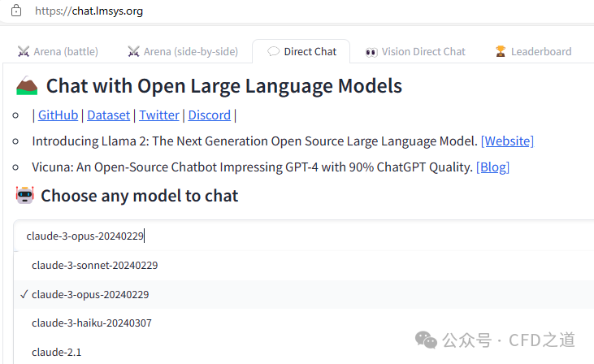Open the Discord link
Image resolution: width=594 pixels, height=364 pixels.
click(x=209, y=115)
